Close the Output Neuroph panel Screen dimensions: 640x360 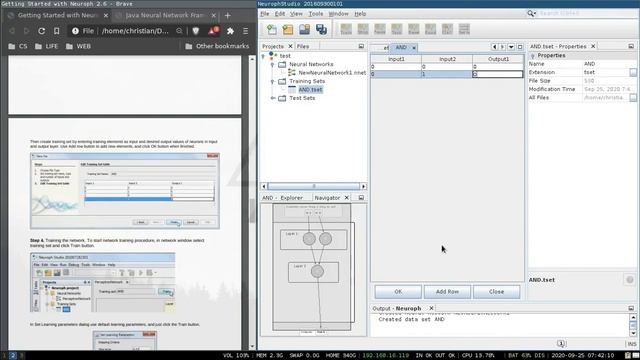[431, 308]
